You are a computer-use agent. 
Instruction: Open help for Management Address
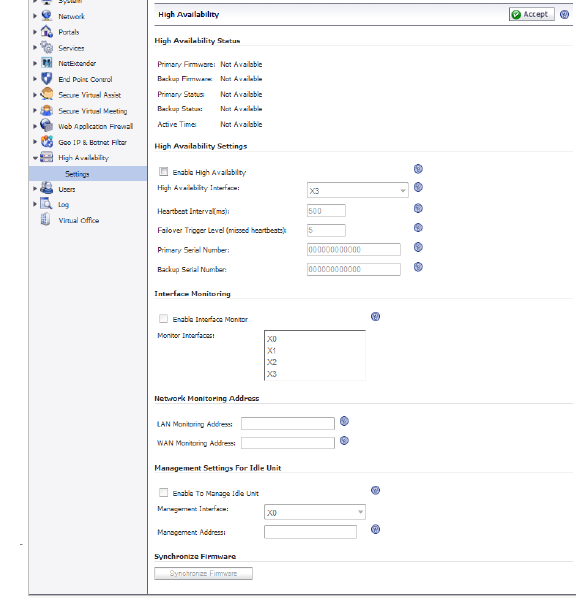pyautogui.click(x=375, y=529)
